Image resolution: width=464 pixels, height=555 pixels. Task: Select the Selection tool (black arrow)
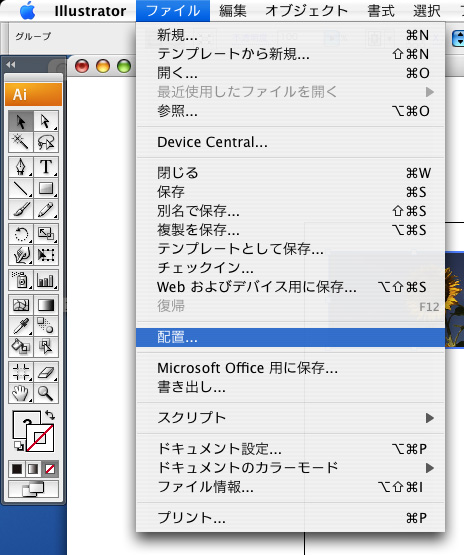click(x=21, y=121)
